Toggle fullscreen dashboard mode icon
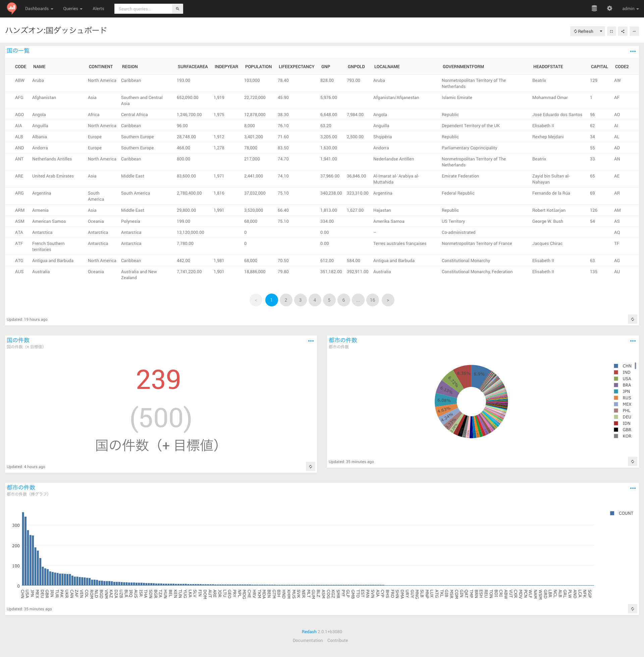This screenshot has height=657, width=644. tap(611, 31)
